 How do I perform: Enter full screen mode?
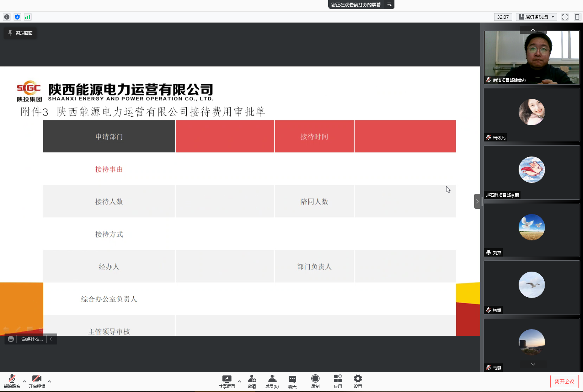(x=565, y=17)
